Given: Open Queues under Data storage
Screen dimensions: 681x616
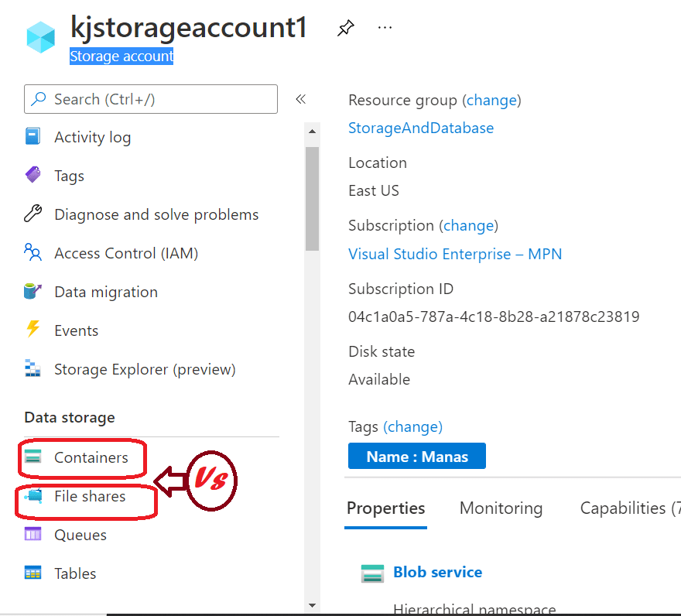Looking at the screenshot, I should (80, 535).
